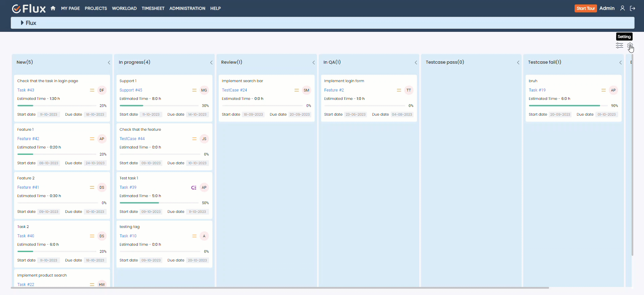Click priority icon on Feature #2 card

pyautogui.click(x=399, y=90)
